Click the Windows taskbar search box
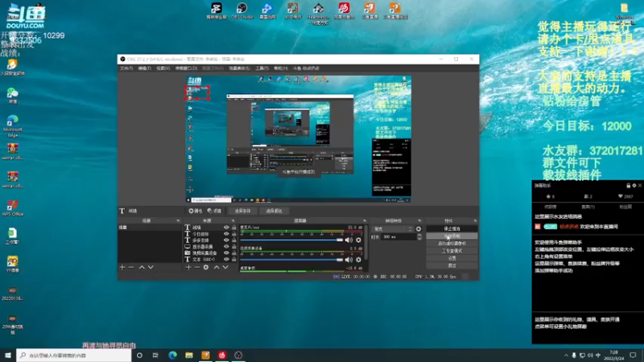The height and width of the screenshot is (362, 644). 74,355
